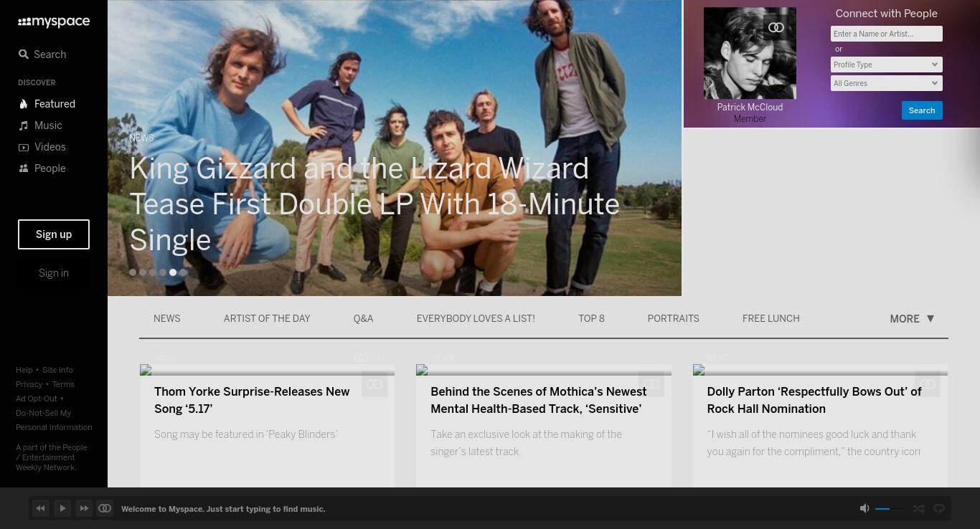Click 'I wish all of the nominees' text

(814, 443)
